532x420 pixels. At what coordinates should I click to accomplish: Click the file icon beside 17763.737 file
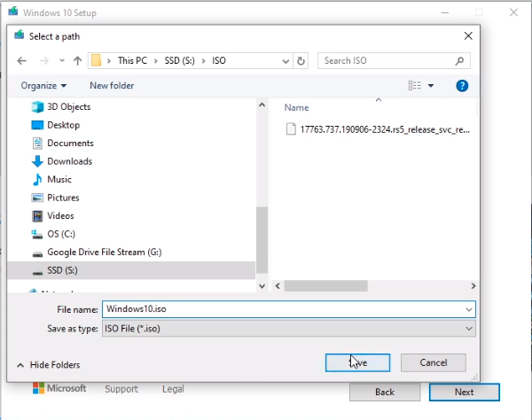[291, 129]
